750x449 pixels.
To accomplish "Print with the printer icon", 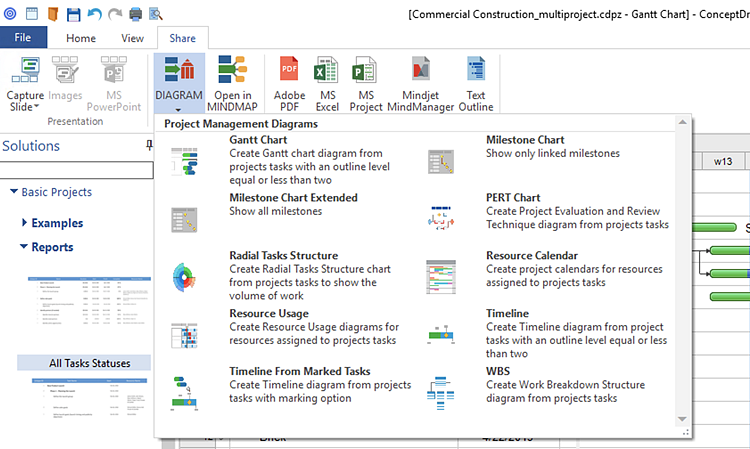I will point(136,14).
